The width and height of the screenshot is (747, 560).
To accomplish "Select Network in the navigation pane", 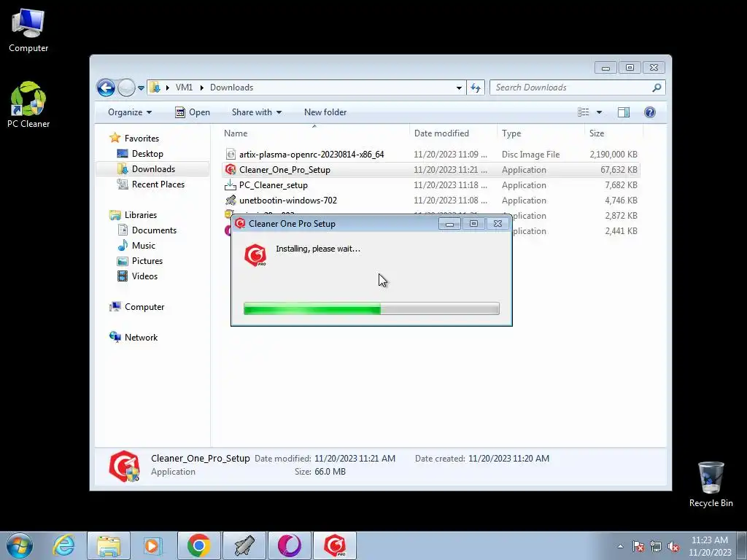I will coord(141,337).
